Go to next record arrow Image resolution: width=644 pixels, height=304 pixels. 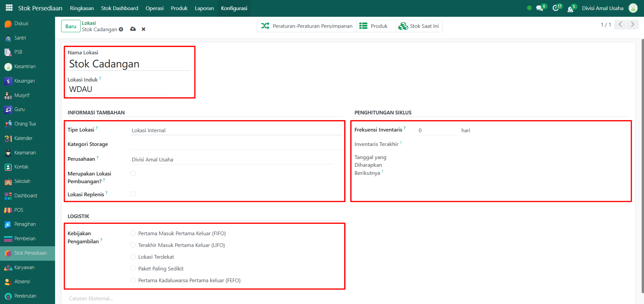pyautogui.click(x=633, y=24)
